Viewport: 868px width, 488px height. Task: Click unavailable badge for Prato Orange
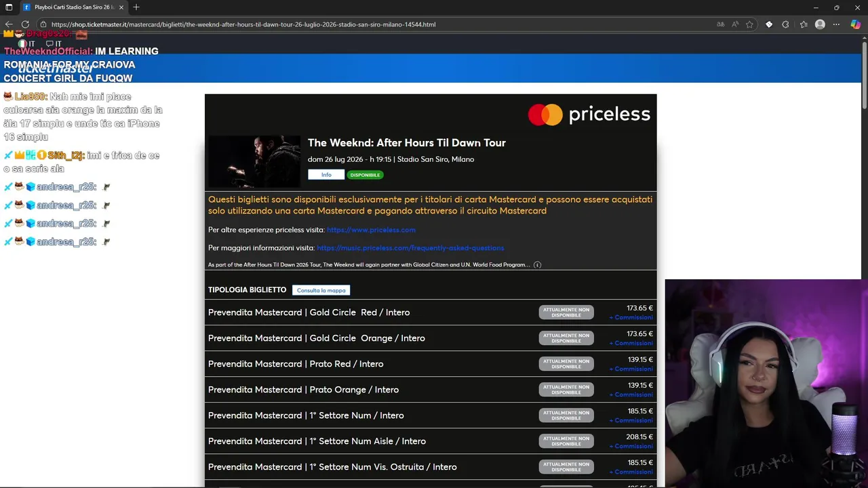566,390
